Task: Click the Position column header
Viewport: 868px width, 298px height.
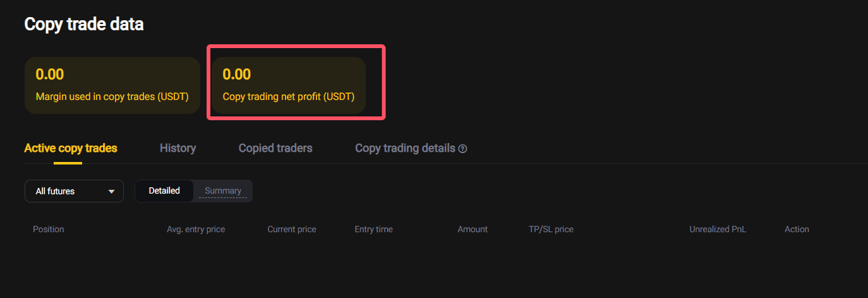Action: [x=49, y=229]
